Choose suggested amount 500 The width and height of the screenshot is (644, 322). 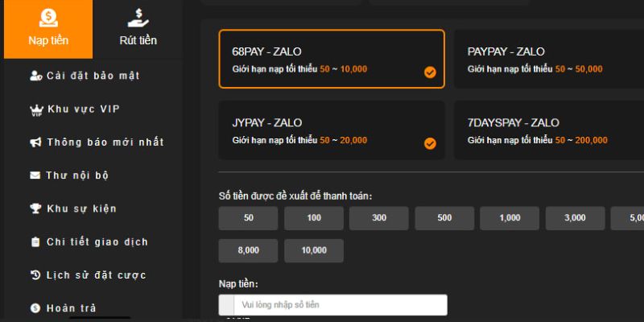pos(444,218)
